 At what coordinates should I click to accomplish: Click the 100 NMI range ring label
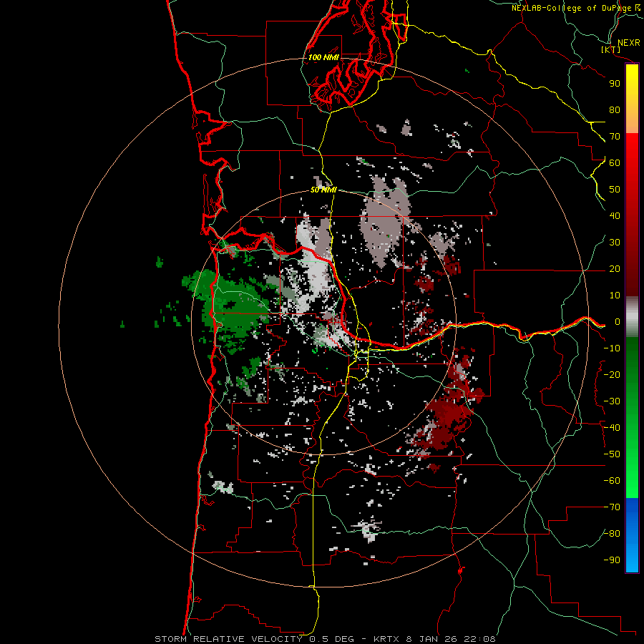[x=323, y=57]
